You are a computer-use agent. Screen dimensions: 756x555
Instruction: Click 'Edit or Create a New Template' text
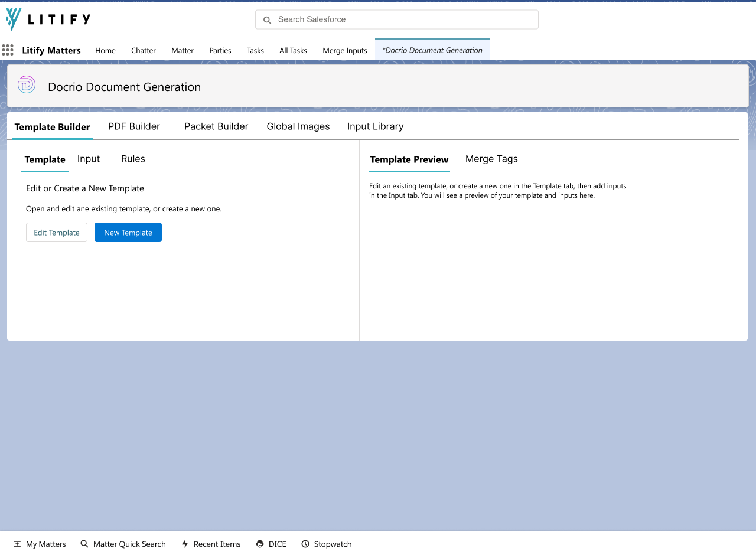(85, 188)
